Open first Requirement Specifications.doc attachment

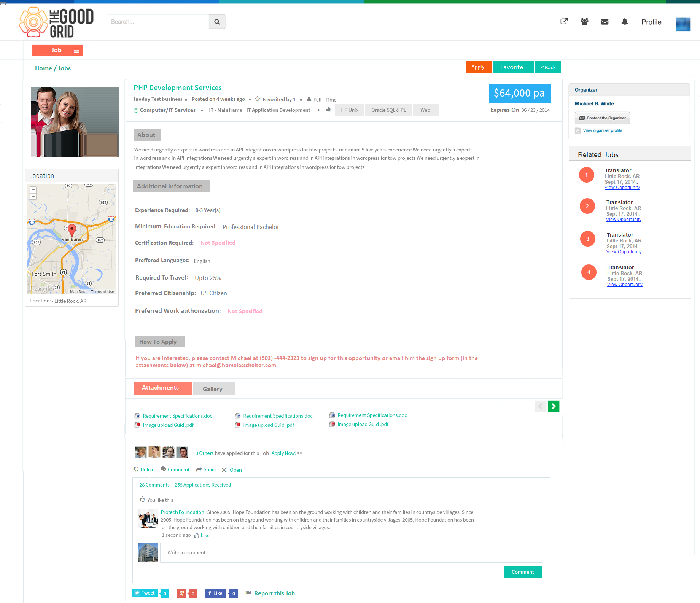point(177,416)
